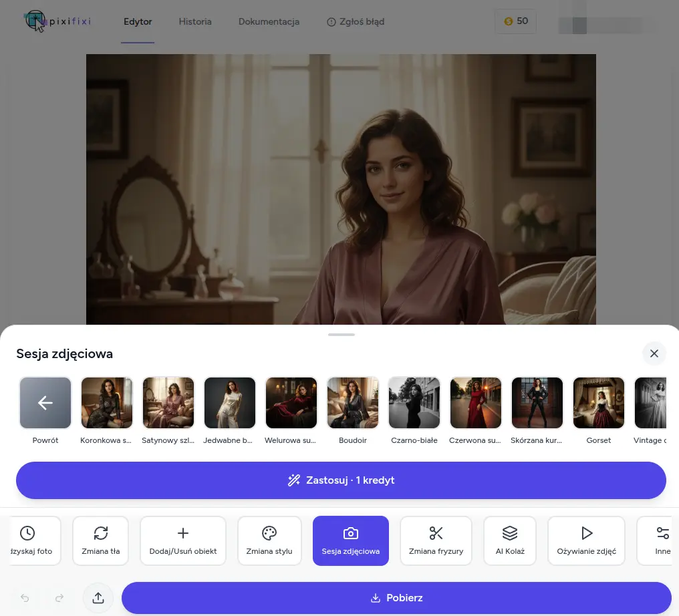Open the Zmiana fryzury scissors tool
Screen dimensions: 679x616
(x=436, y=541)
